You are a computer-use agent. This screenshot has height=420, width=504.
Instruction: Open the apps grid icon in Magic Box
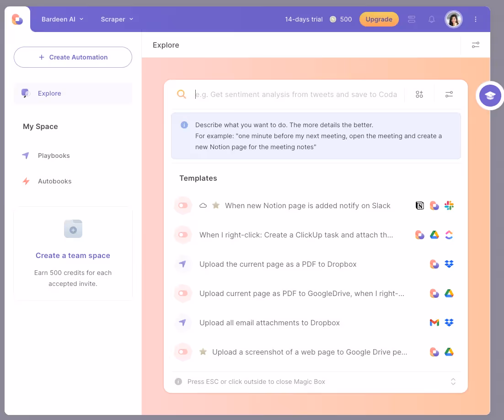(x=419, y=94)
